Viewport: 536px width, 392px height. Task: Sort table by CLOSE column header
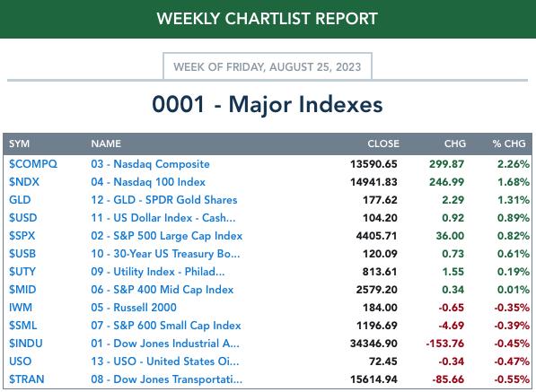click(x=383, y=144)
